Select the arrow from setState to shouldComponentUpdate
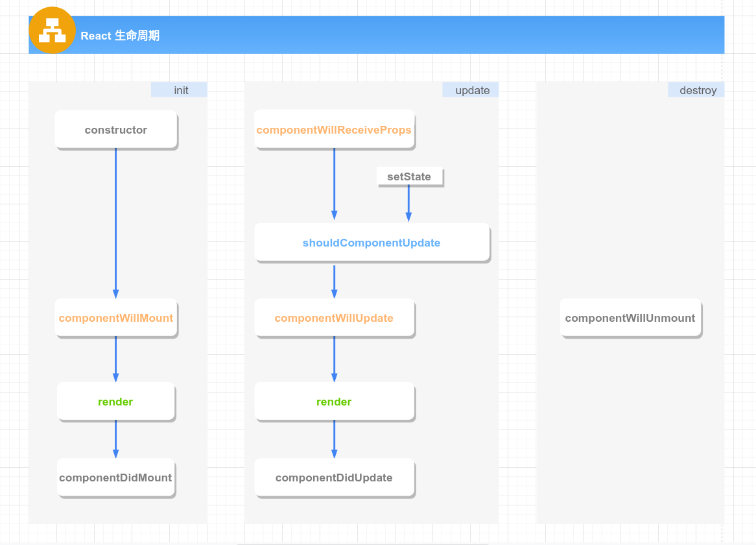 pos(408,204)
